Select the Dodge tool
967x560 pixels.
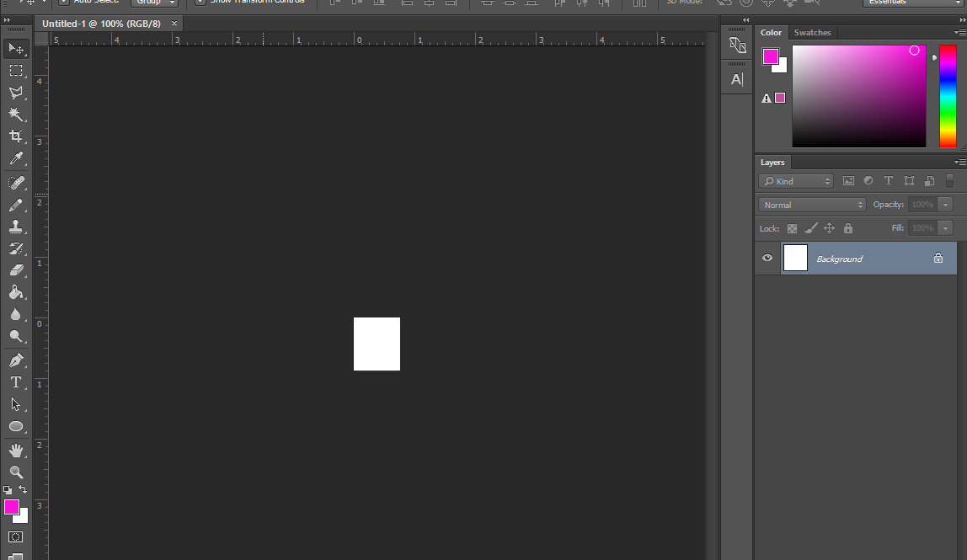tap(16, 336)
